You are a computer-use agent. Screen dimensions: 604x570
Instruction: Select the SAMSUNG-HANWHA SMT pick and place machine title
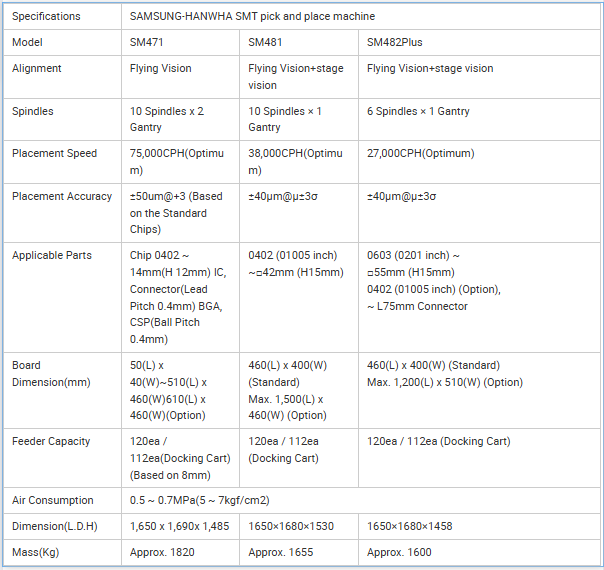[252, 16]
